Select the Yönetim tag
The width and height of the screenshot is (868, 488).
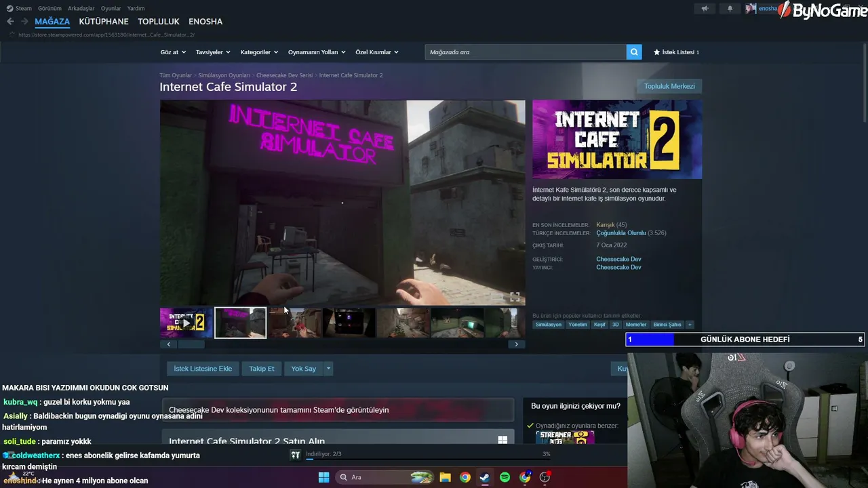pyautogui.click(x=578, y=325)
